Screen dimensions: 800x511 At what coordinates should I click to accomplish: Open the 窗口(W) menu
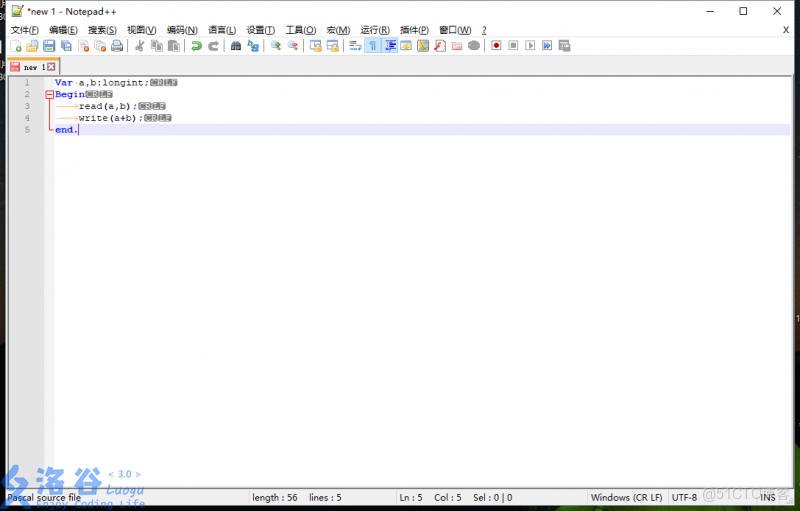455,30
